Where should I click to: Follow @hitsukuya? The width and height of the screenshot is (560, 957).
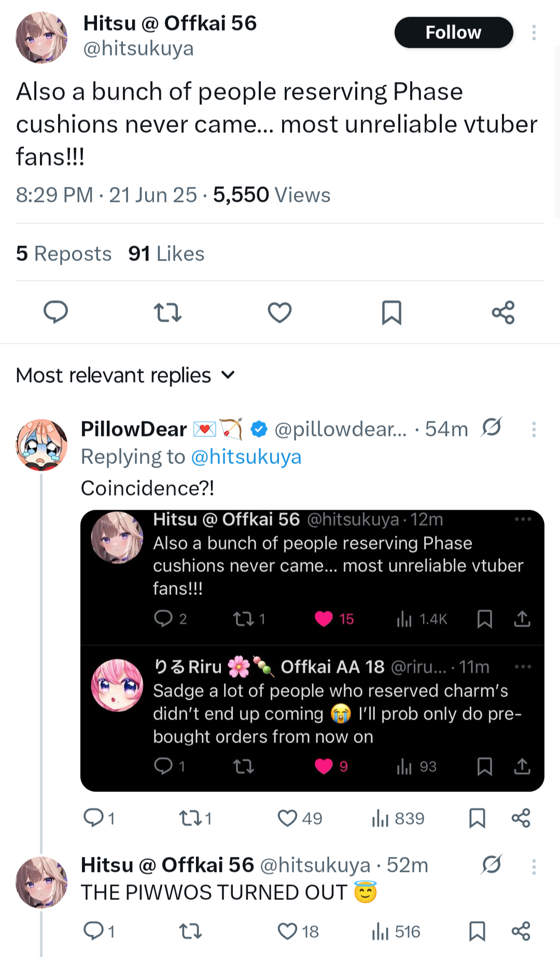[x=454, y=32]
